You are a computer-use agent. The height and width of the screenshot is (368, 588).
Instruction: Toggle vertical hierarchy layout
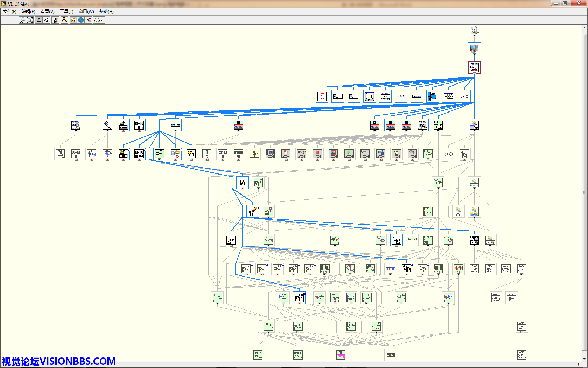point(39,20)
